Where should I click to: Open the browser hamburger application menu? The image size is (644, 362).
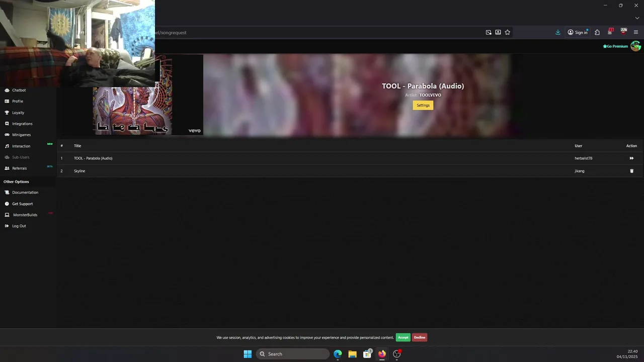(636, 32)
